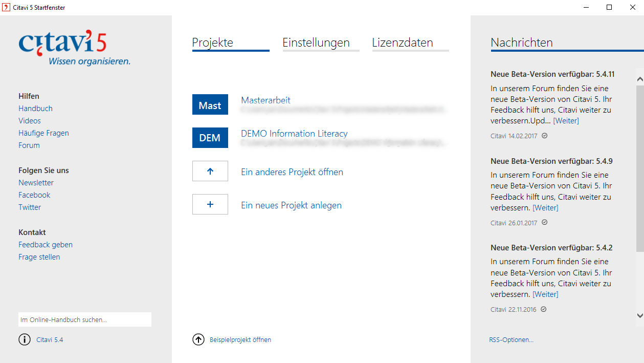Image resolution: width=644 pixels, height=363 pixels.
Task: Open the Häufige Fragen link
Action: (43, 133)
